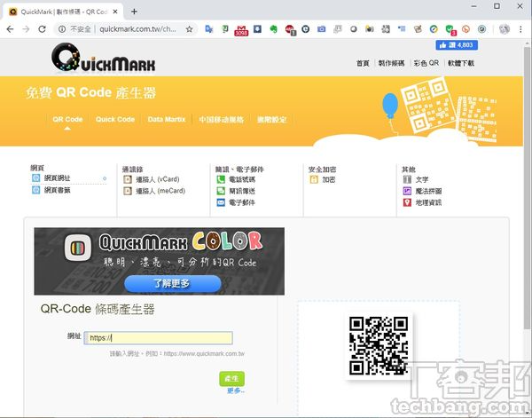The image size is (532, 418).
Task: Select the Quick Code tab
Action: 115,120
